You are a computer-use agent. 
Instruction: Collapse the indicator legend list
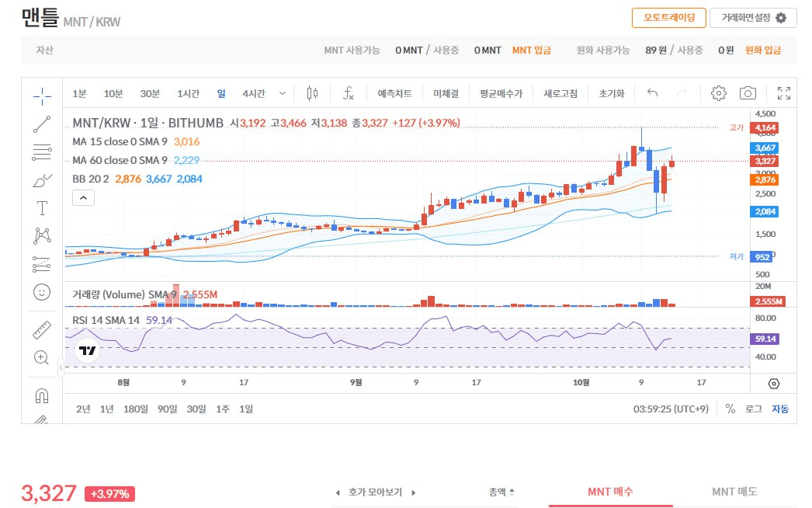[x=83, y=198]
